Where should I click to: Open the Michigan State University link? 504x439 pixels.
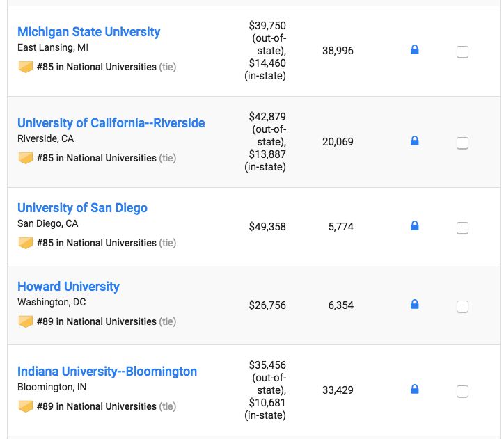click(x=88, y=32)
